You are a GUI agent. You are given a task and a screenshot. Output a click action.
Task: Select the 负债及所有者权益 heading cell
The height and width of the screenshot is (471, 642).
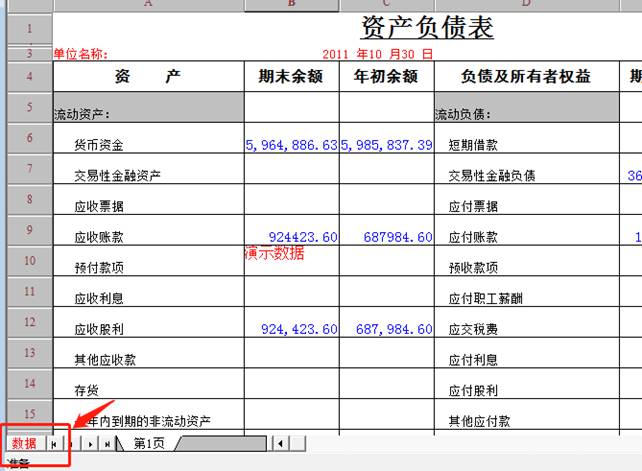tap(525, 77)
